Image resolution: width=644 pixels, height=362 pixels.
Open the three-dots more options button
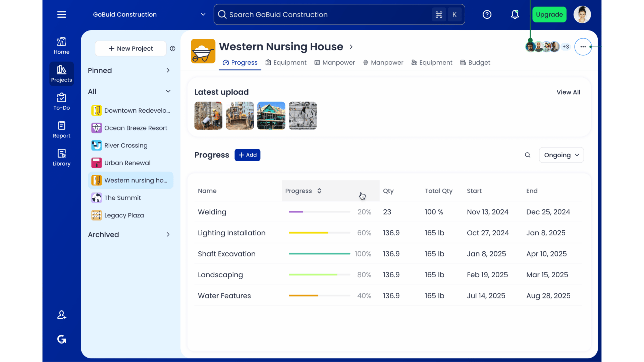point(583,47)
